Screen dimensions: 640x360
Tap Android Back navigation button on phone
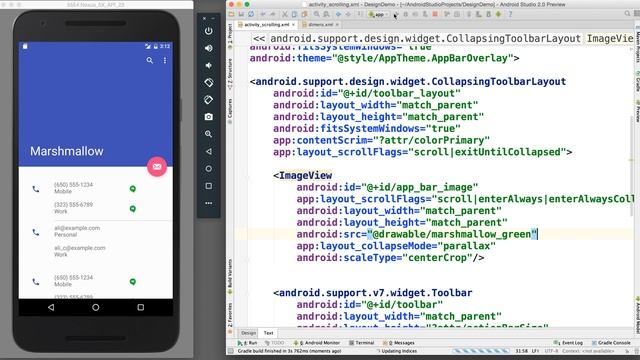tap(51, 307)
